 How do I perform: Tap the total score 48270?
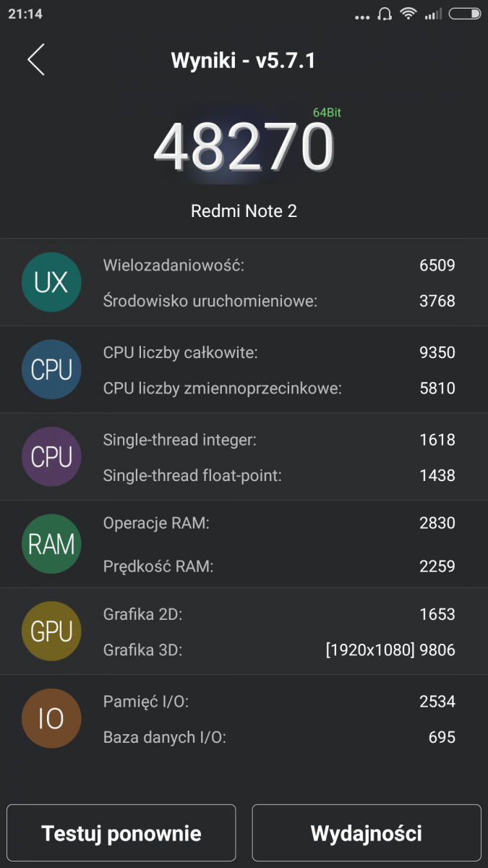coord(244,148)
